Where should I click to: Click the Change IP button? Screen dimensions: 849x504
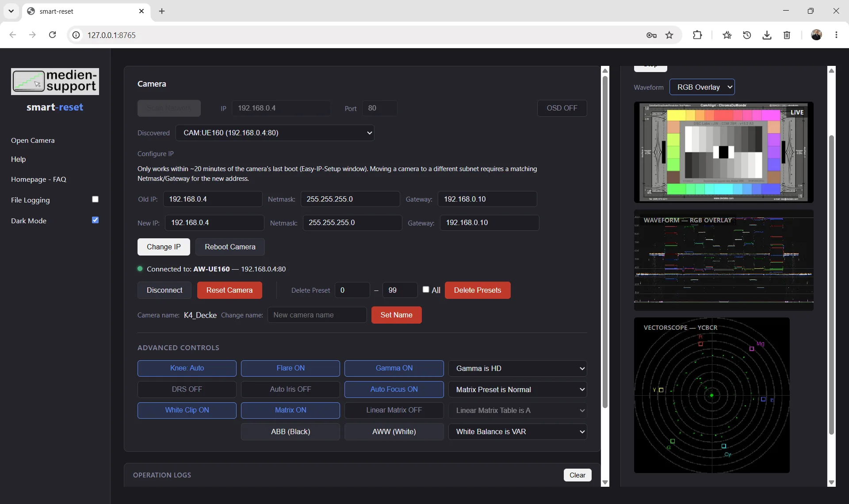(164, 247)
